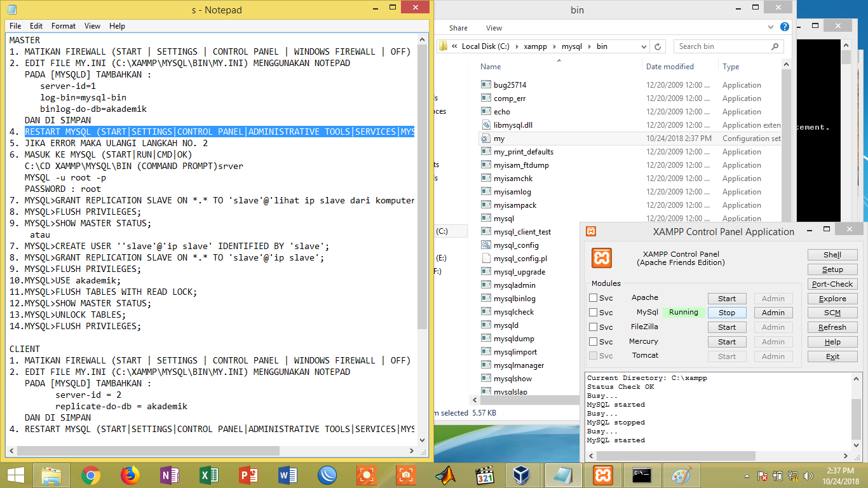Select the 'my' configuration file icon
Image resolution: width=868 pixels, height=488 pixels.
tap(486, 138)
